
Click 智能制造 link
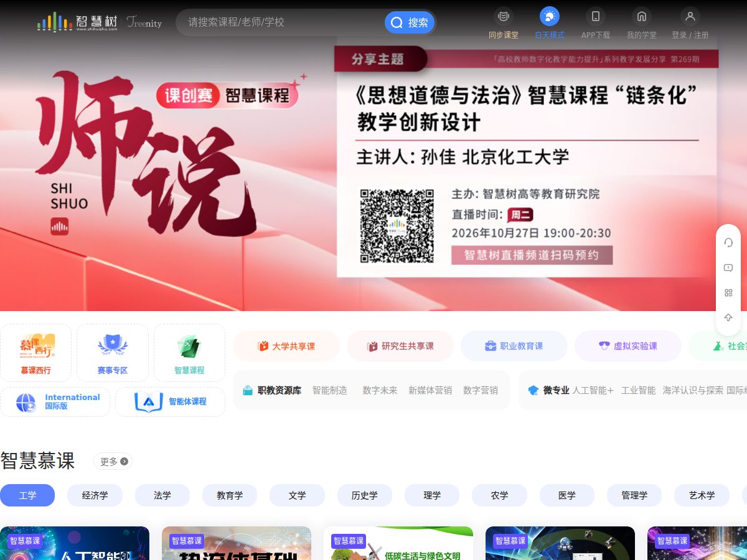tap(330, 391)
